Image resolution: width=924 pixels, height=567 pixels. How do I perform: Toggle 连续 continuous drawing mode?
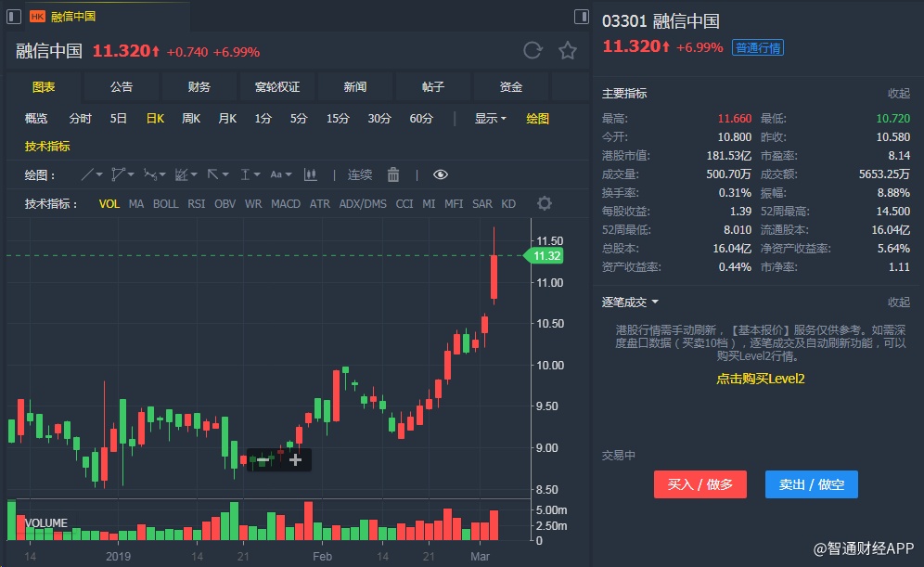(360, 174)
